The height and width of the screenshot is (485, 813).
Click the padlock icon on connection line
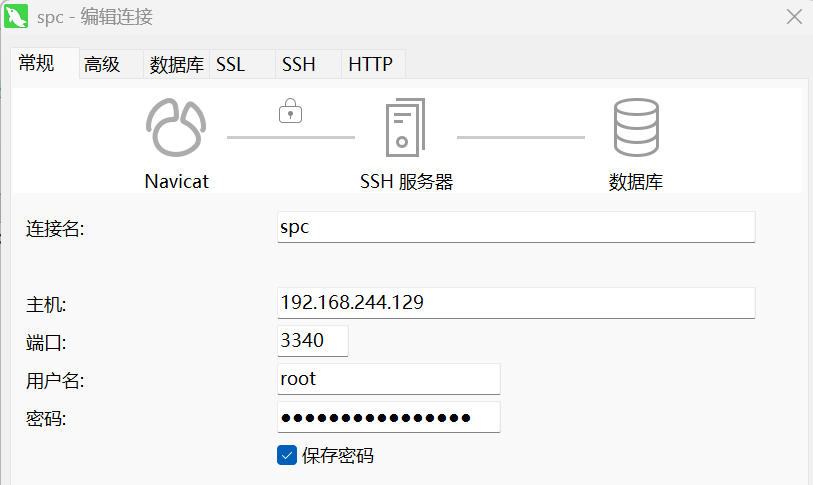coord(290,111)
